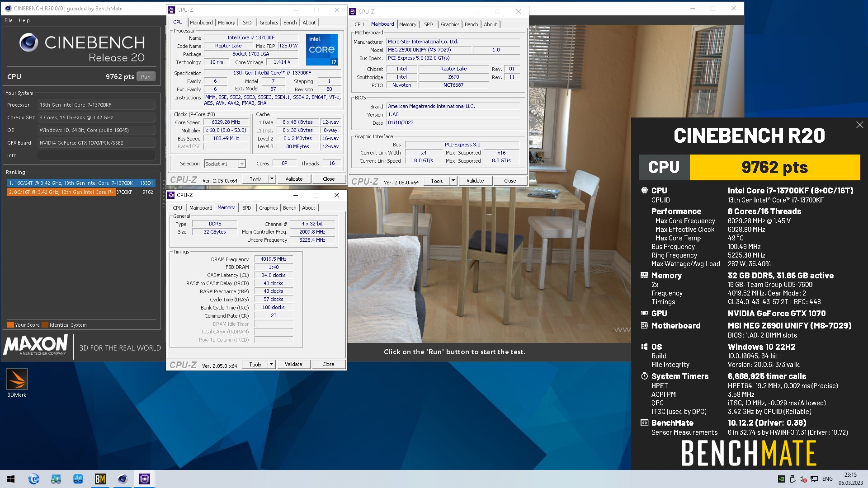Click Validate in CPU-Z CPU window
Viewport: 868px width, 488px height.
[x=294, y=179]
